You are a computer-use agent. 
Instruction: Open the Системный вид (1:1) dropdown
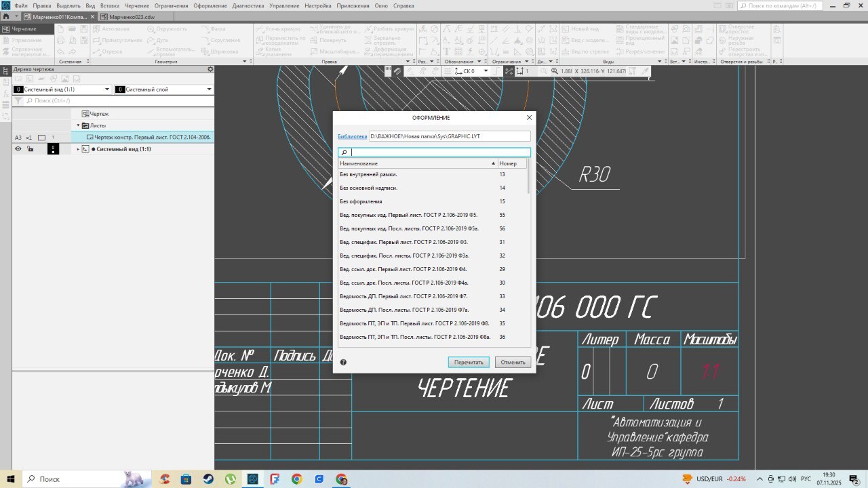pos(106,89)
